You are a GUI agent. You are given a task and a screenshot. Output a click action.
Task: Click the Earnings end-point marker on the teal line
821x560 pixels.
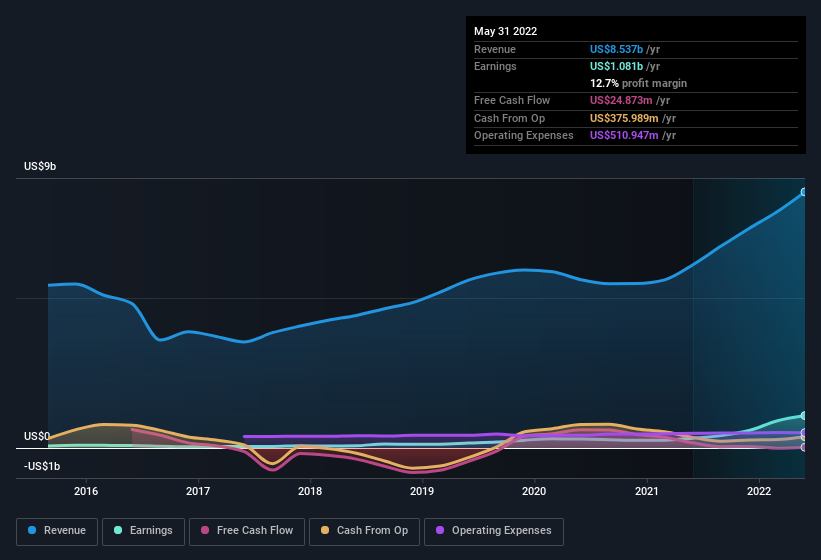804,416
